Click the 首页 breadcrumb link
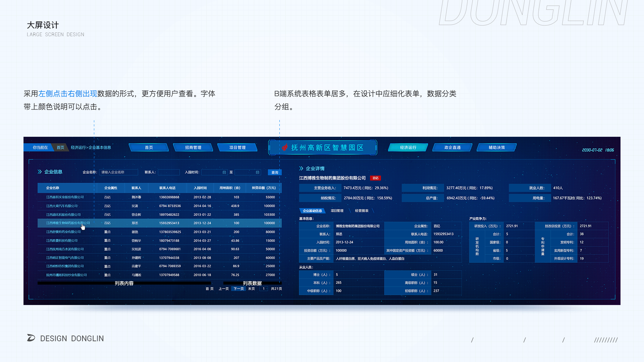Viewport: 644px width, 362px height. pyautogui.click(x=60, y=147)
